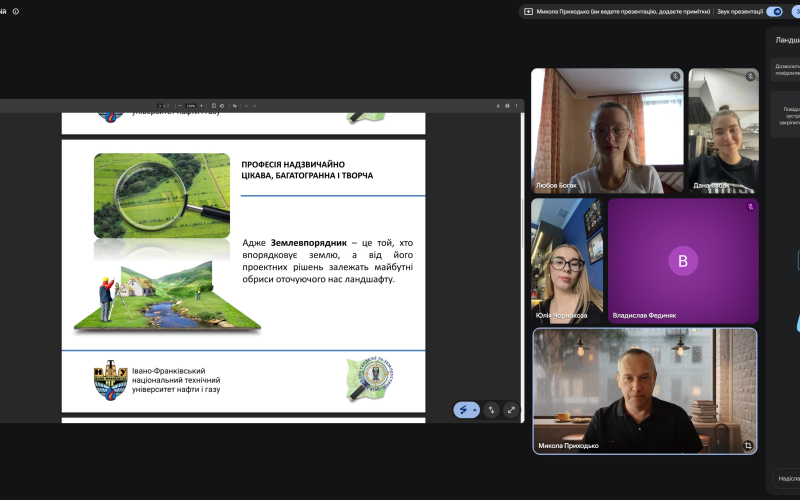Expand presentation to fullscreen with diagonal arrows
Screen dimensions: 800x500
point(511,410)
